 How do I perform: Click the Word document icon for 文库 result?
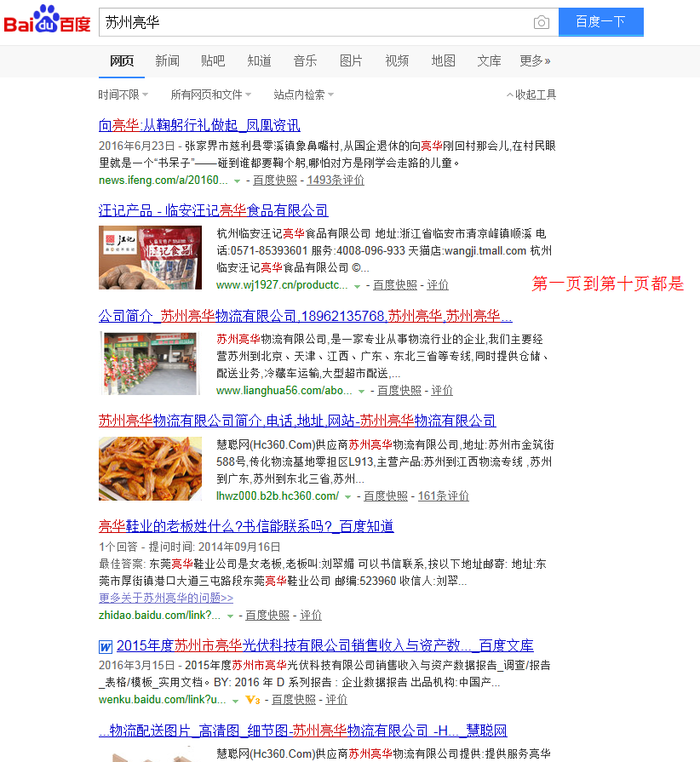(x=106, y=647)
